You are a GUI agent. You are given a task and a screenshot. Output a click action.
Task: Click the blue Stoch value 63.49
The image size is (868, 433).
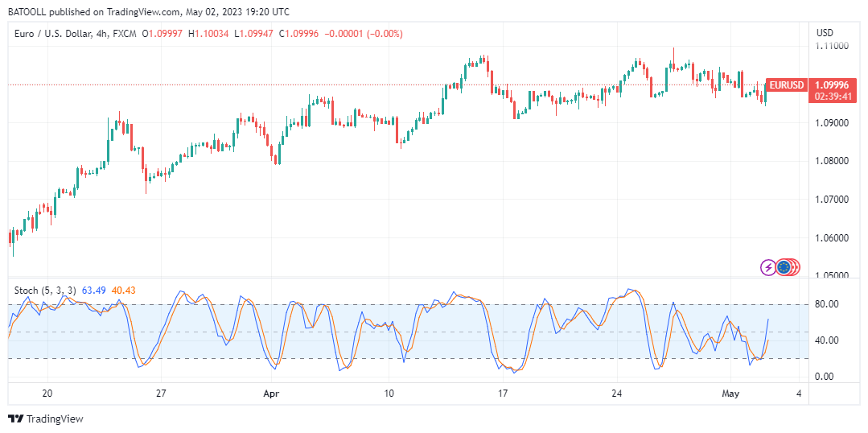pyautogui.click(x=94, y=290)
